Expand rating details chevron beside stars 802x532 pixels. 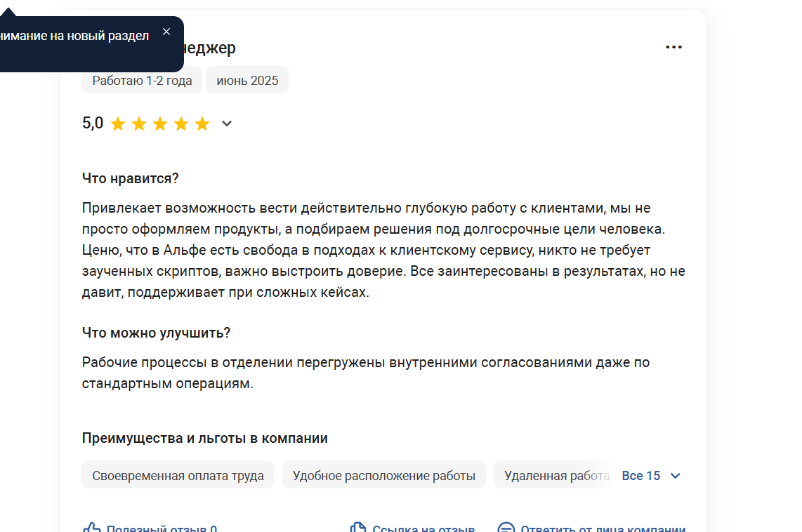pos(227,123)
